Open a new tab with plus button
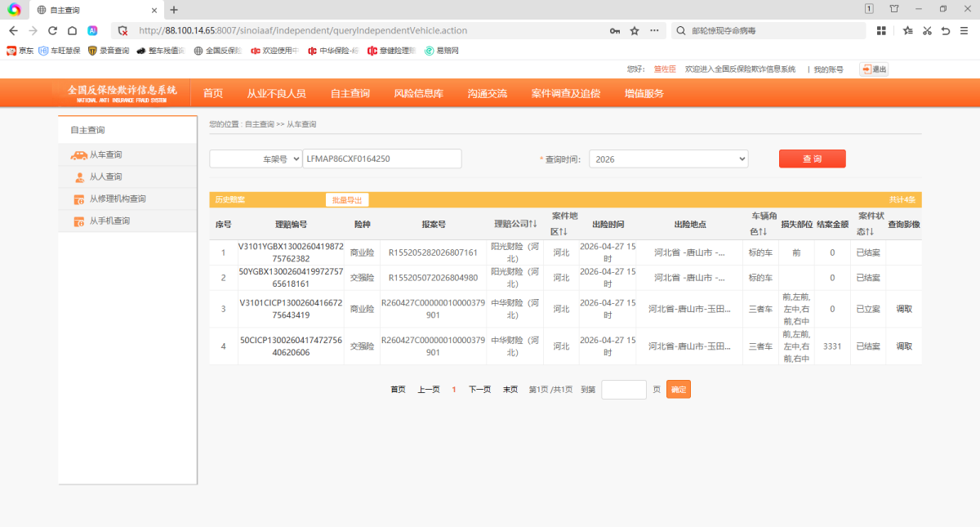The height and width of the screenshot is (527, 980). pyautogui.click(x=174, y=10)
